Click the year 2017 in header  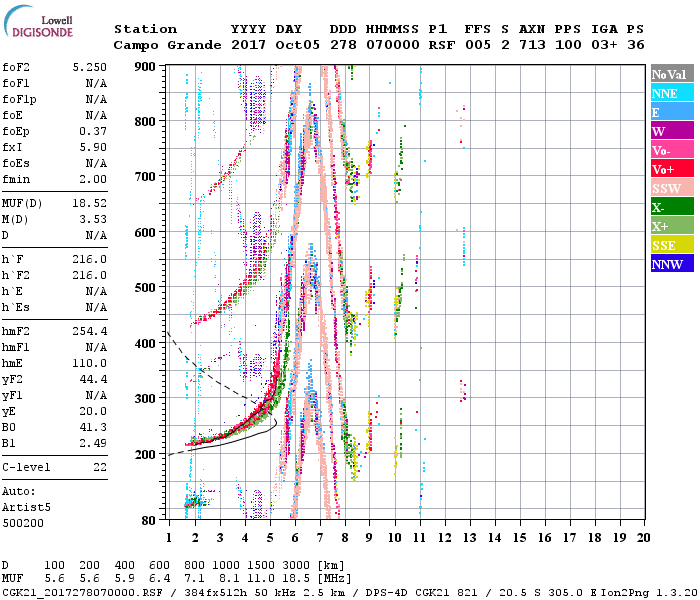248,45
